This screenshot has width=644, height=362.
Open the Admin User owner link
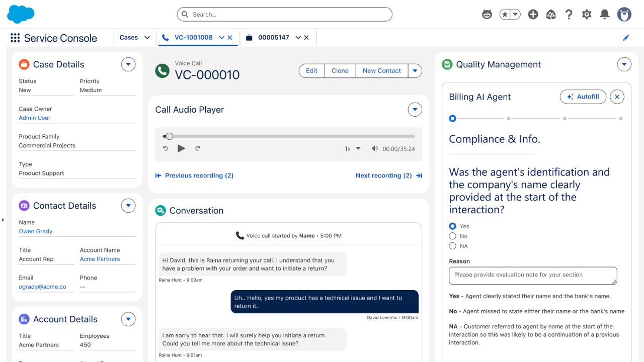(35, 118)
